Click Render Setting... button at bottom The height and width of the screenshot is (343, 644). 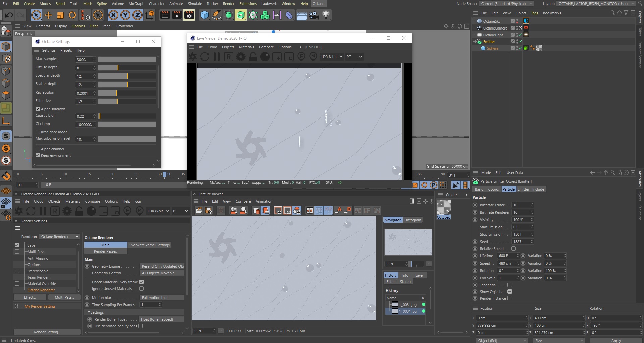[x=47, y=332]
